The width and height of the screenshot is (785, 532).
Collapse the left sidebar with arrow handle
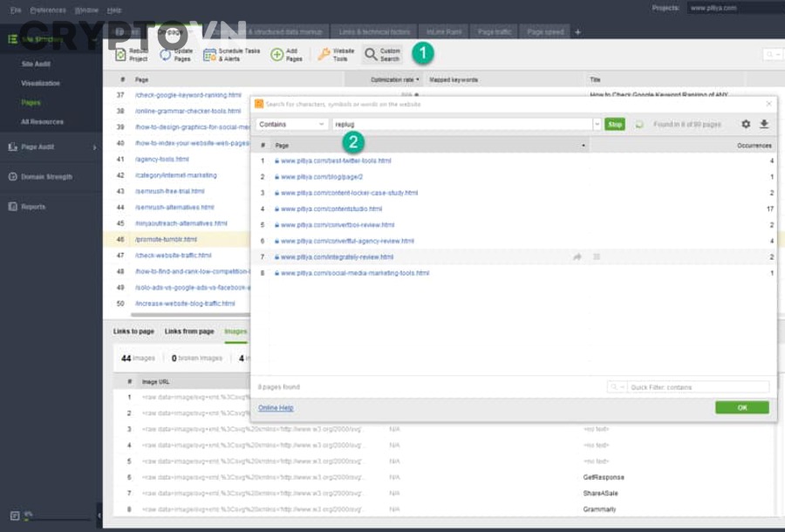pyautogui.click(x=99, y=515)
